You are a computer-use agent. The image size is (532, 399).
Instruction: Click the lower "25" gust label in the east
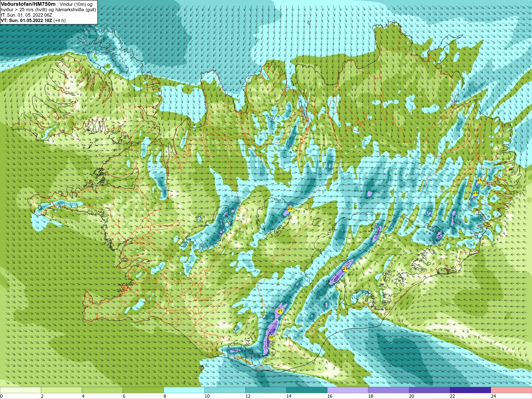475,193
